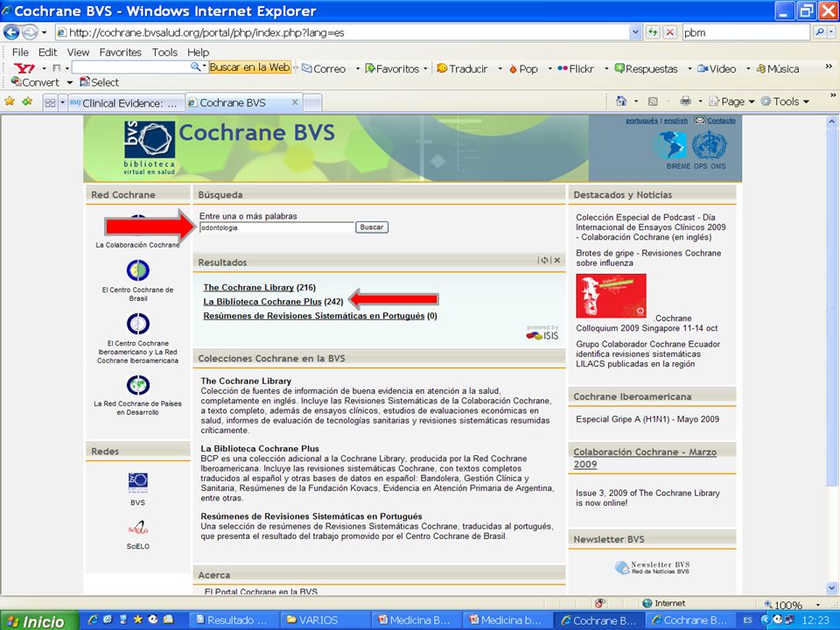840x630 pixels.
Task: Open the File menu
Action: (x=20, y=52)
